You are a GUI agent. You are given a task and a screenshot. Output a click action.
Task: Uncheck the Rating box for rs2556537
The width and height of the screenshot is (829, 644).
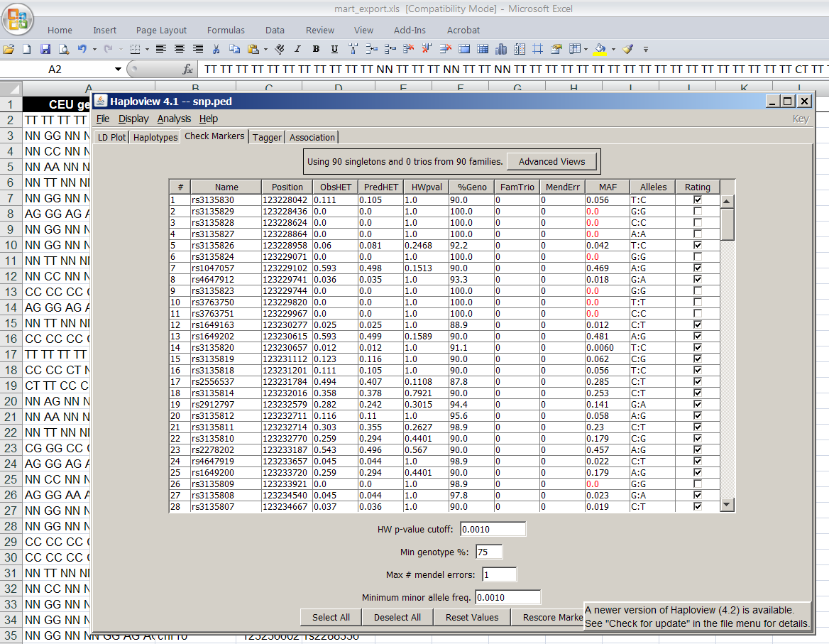pos(698,382)
